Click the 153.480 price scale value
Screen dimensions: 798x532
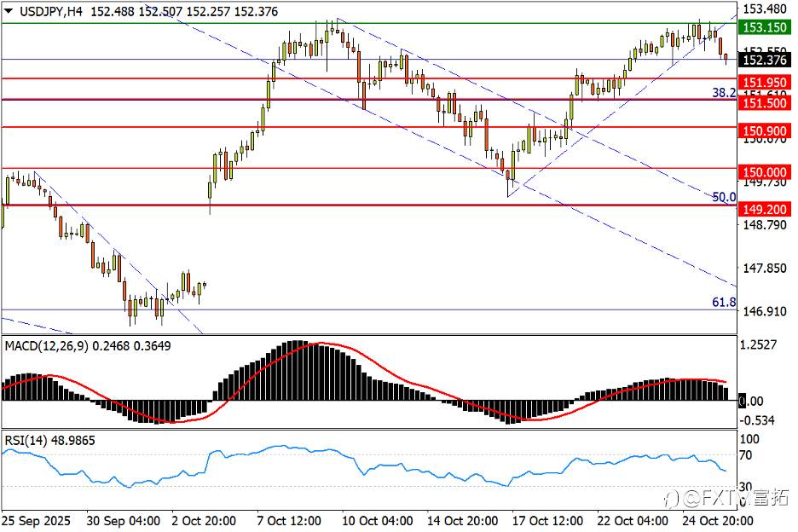coord(765,9)
